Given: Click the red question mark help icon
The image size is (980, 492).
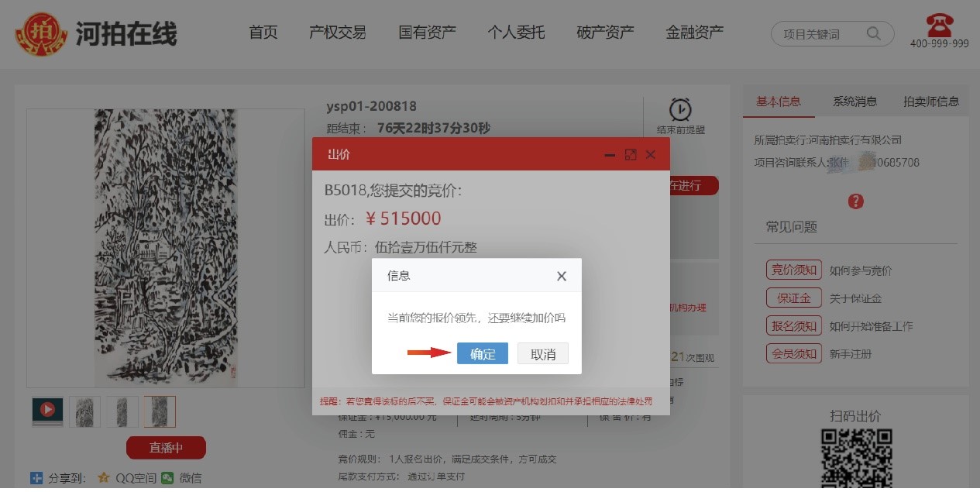Looking at the screenshot, I should coord(855,201).
